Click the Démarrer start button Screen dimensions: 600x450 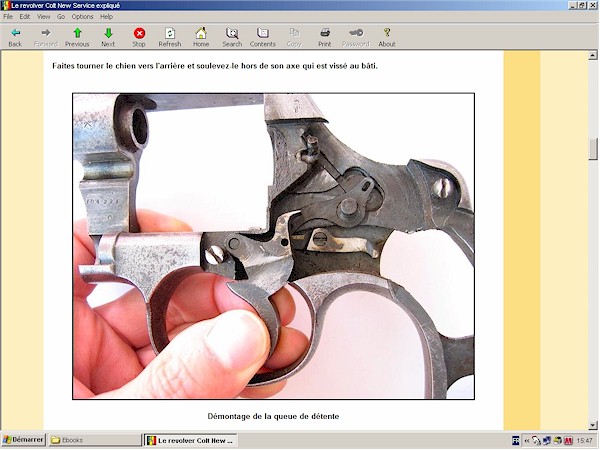(23, 440)
